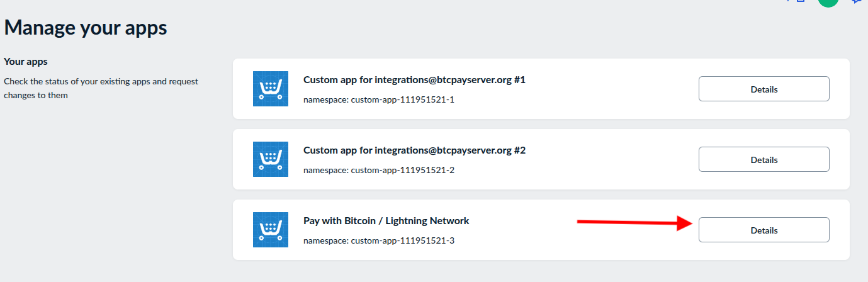Click the 'Your apps' section label
Screen dimensions: 868x282
coord(26,62)
